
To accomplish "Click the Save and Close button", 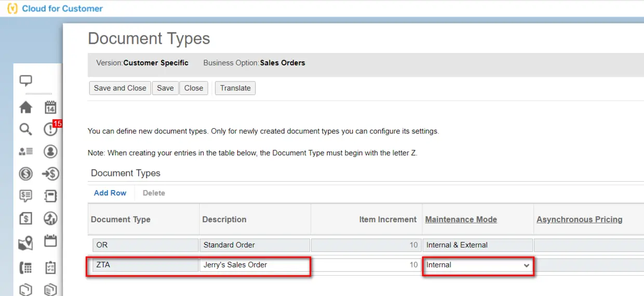I will [120, 88].
